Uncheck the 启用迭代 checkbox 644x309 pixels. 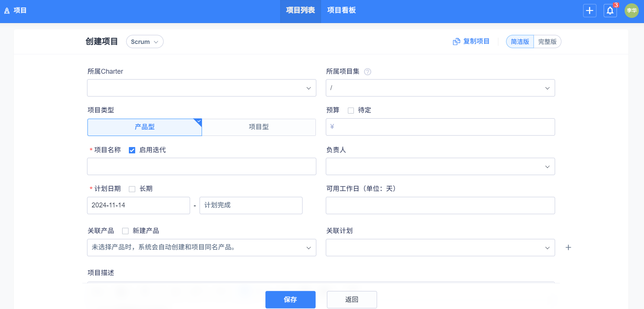pyautogui.click(x=132, y=150)
